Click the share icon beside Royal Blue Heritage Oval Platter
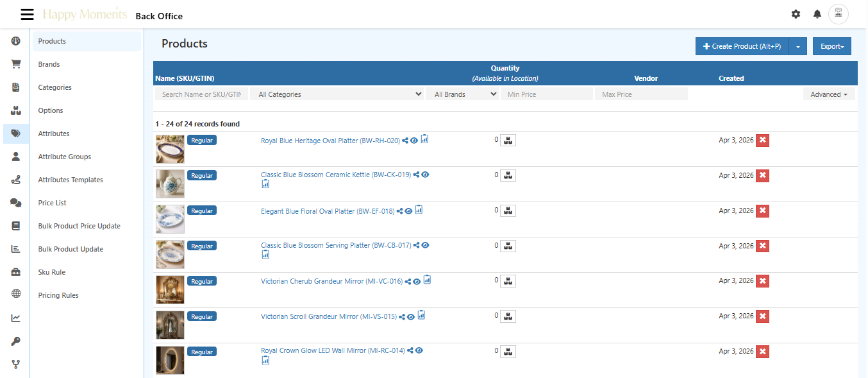 406,140
